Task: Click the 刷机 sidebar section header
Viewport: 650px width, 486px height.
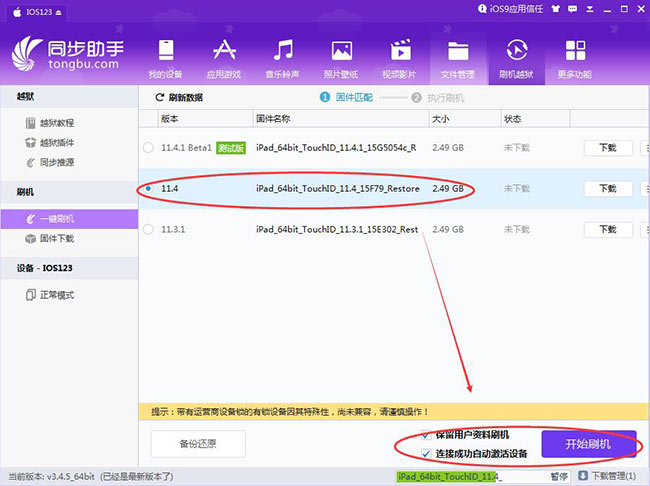Action: 69,192
